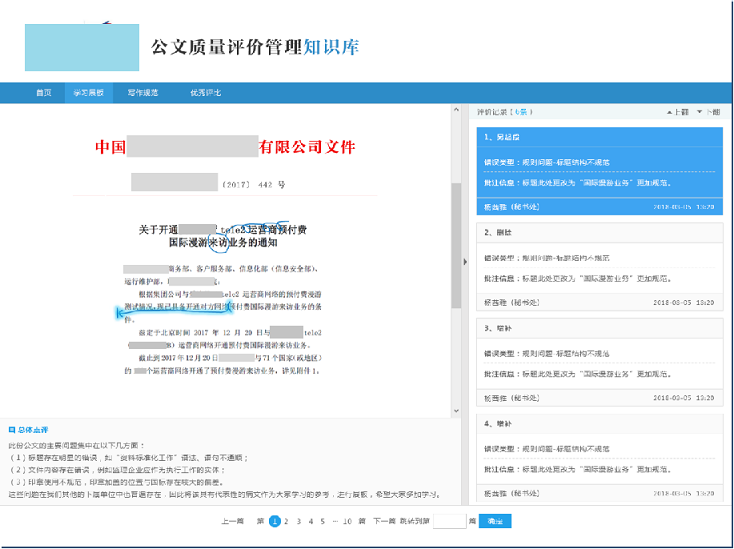Collapse the right panel using splitter arrow
The width and height of the screenshot is (734, 549).
tap(463, 262)
